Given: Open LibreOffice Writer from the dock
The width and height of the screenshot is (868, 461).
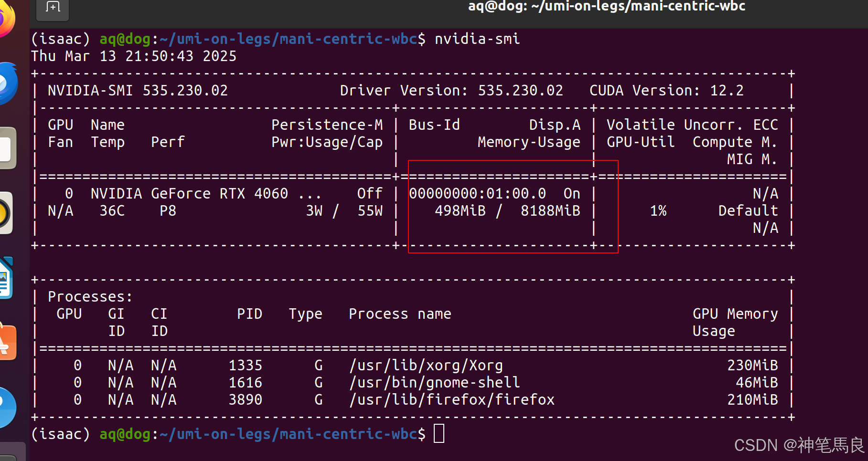Looking at the screenshot, I should coord(6,278).
